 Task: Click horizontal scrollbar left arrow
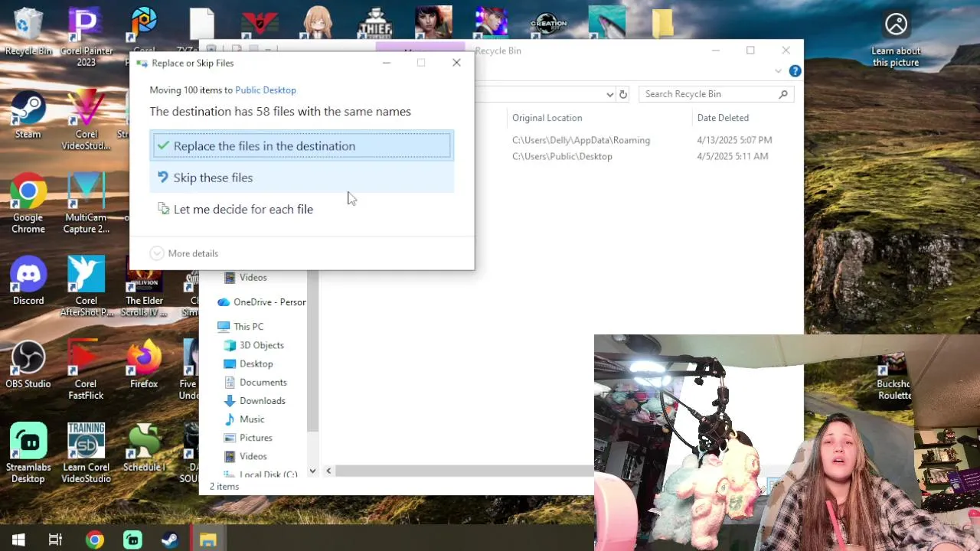[x=328, y=471]
